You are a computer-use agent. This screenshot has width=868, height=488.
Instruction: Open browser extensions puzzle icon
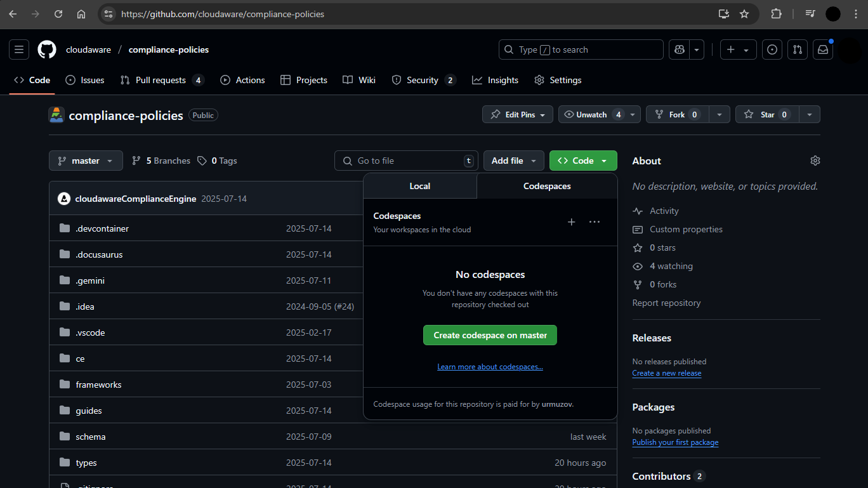(x=776, y=14)
